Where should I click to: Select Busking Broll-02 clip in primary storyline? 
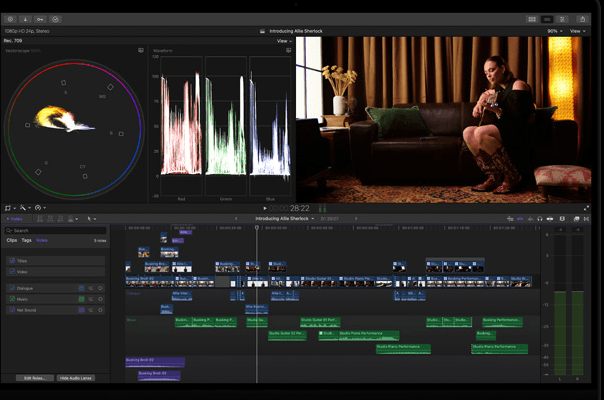[x=150, y=282]
